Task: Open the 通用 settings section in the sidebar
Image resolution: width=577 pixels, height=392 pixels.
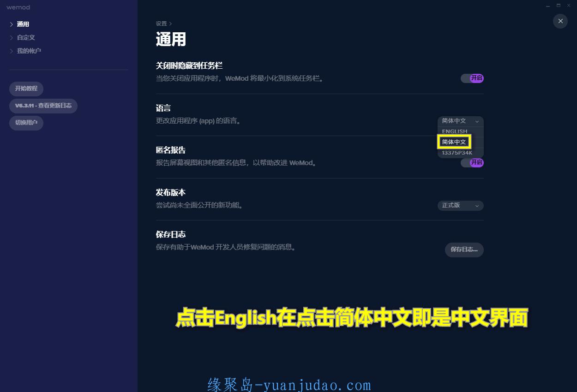Action: [23, 24]
